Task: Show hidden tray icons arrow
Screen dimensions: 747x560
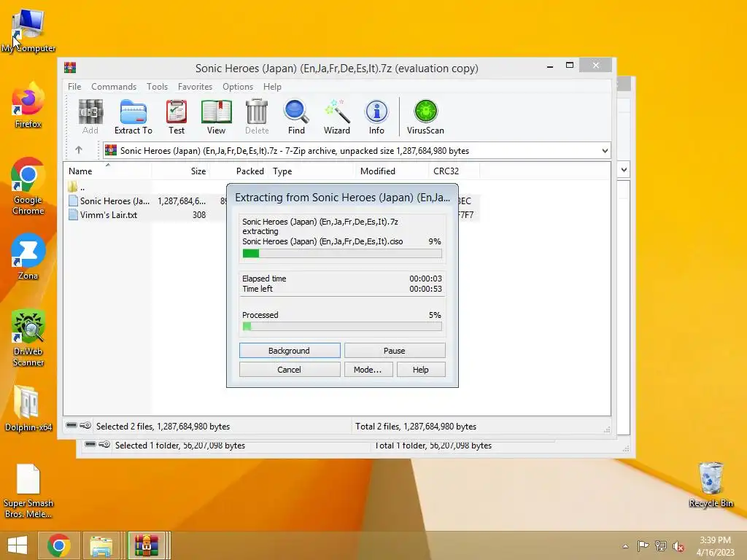Action: click(625, 546)
